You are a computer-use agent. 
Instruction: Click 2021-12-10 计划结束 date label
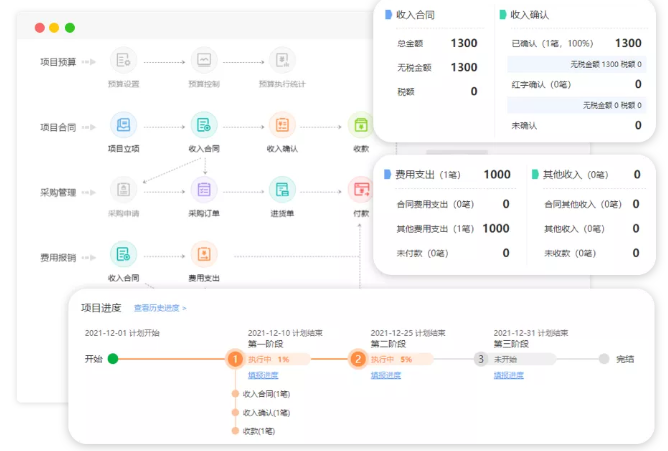pyautogui.click(x=285, y=333)
